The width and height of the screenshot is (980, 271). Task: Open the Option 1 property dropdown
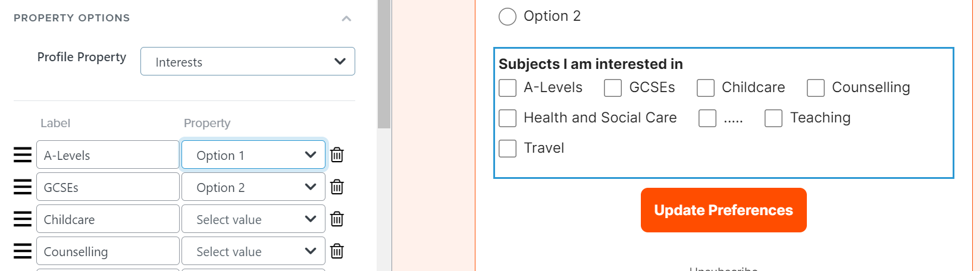(253, 155)
